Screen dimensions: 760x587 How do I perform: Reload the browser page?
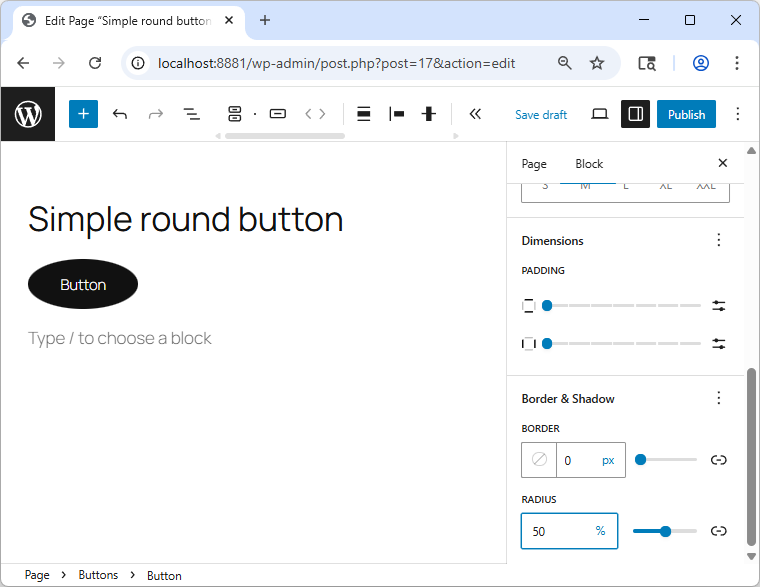coord(95,63)
